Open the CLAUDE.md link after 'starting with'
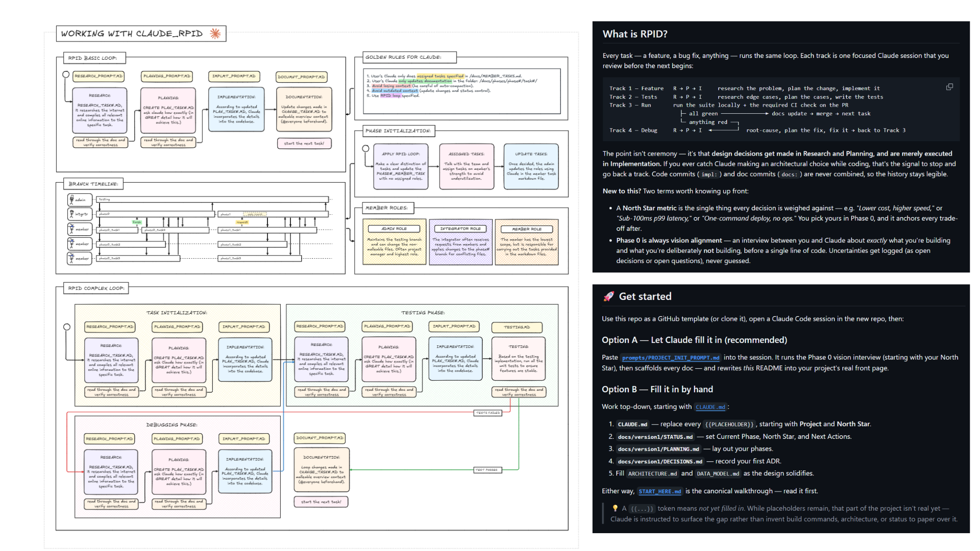Screen dimensions: 980x551 click(710, 407)
